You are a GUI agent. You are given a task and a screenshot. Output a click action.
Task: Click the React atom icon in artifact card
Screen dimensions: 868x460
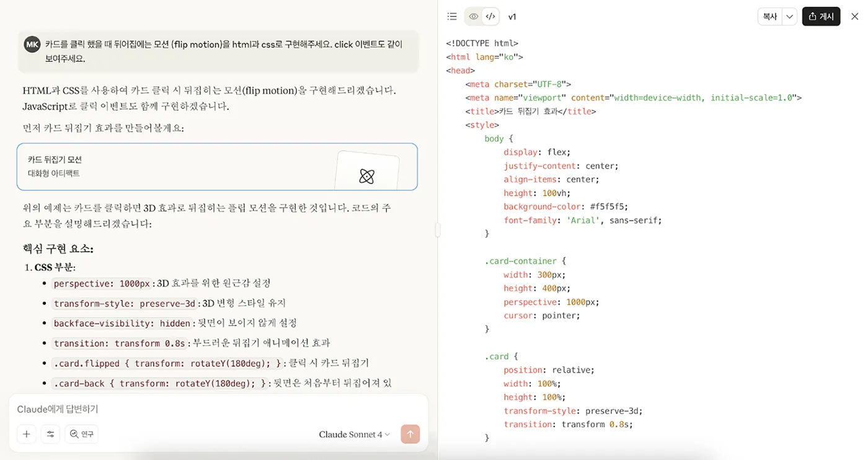coord(366,177)
